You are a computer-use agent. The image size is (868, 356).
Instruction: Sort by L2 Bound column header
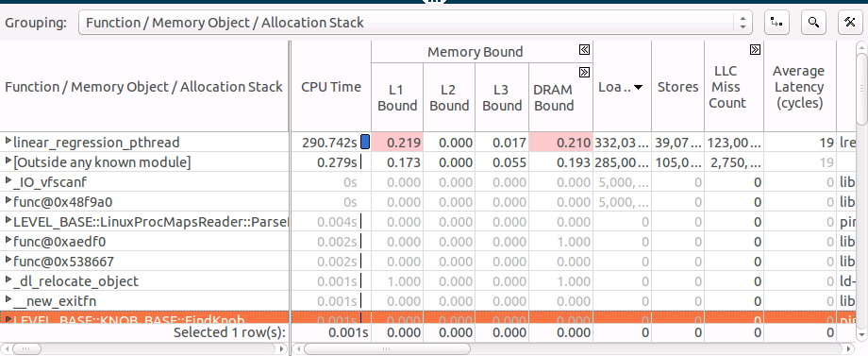click(x=449, y=98)
